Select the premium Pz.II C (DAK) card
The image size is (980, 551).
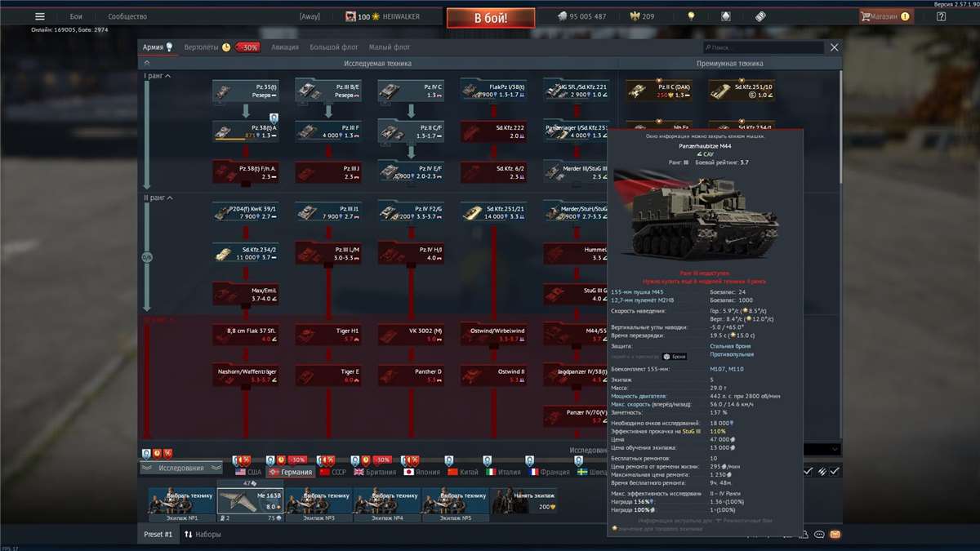[659, 91]
